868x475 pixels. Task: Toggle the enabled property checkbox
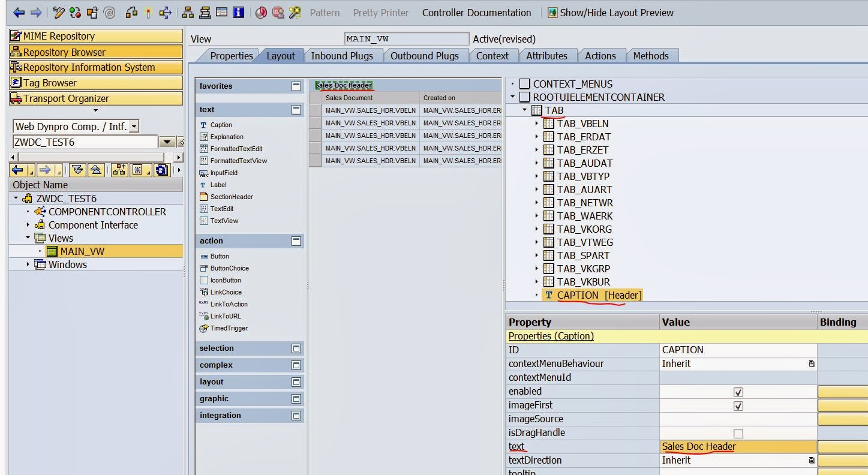[x=738, y=392]
